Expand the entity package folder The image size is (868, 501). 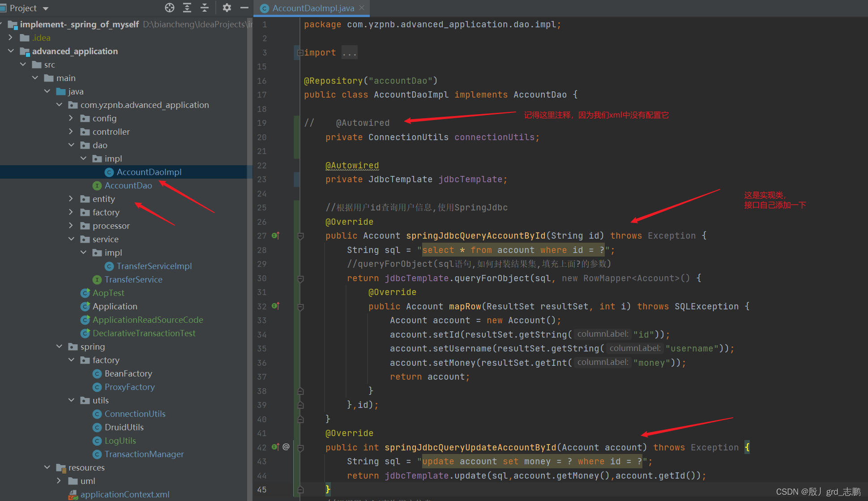pyautogui.click(x=71, y=199)
